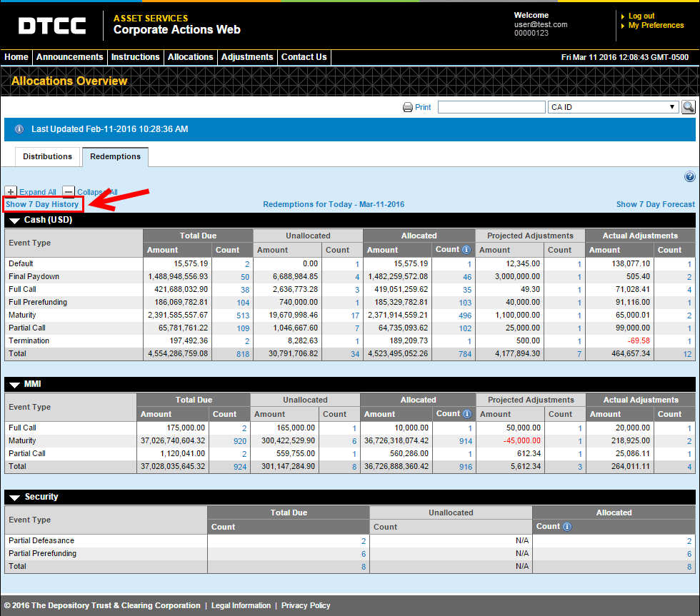Collapse the MMI section
Image resolution: width=700 pixels, height=616 pixels.
14,385
